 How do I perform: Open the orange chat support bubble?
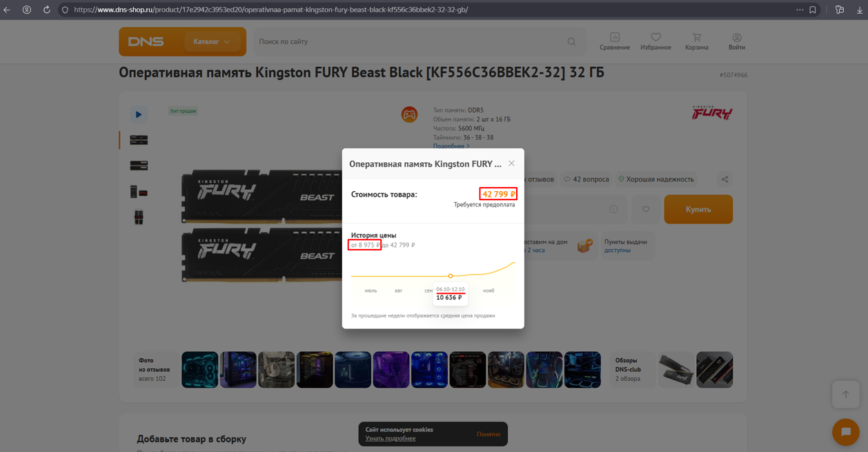(845, 432)
